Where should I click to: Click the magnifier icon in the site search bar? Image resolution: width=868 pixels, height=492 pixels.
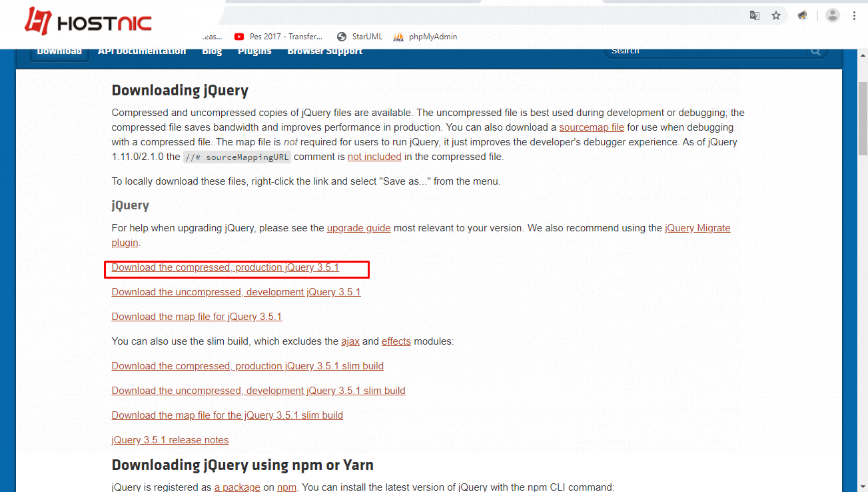pos(815,49)
